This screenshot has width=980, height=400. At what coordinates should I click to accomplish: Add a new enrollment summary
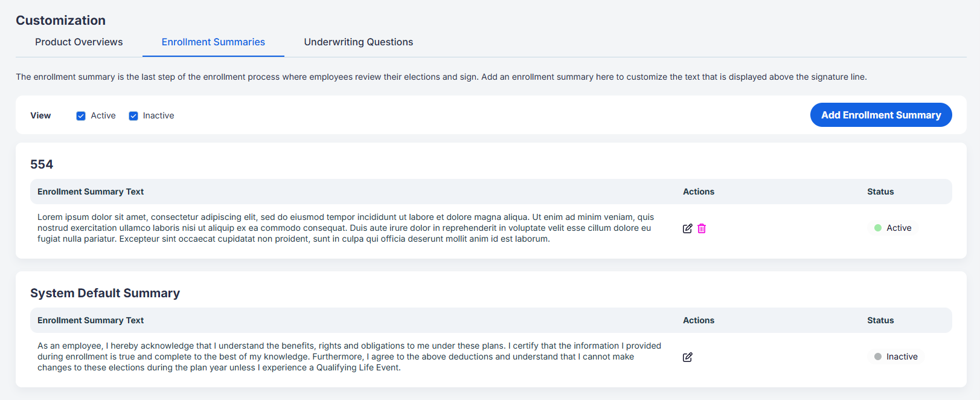pos(881,115)
